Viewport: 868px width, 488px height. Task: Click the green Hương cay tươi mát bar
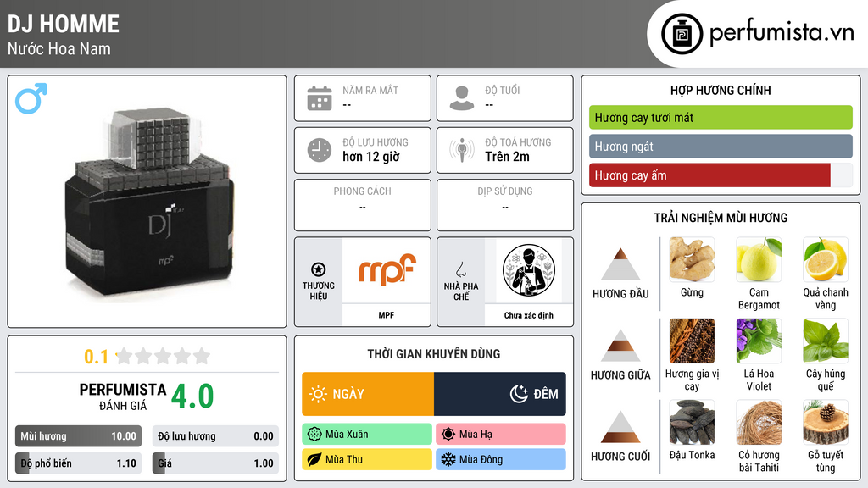(x=721, y=117)
